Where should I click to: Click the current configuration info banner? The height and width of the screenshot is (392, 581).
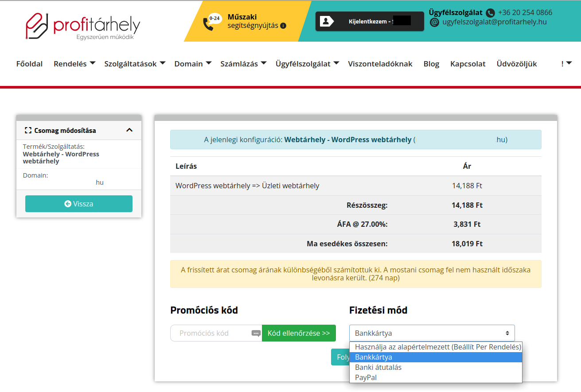[x=355, y=140]
